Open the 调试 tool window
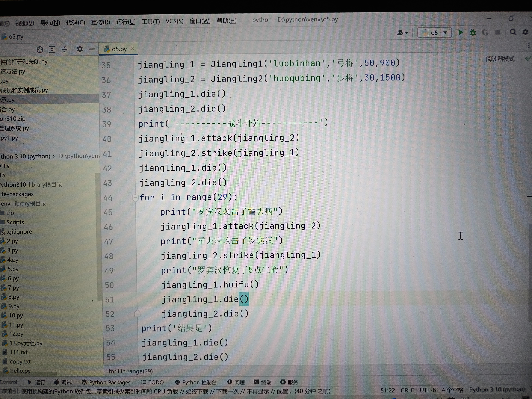532x399 pixels. click(x=63, y=382)
